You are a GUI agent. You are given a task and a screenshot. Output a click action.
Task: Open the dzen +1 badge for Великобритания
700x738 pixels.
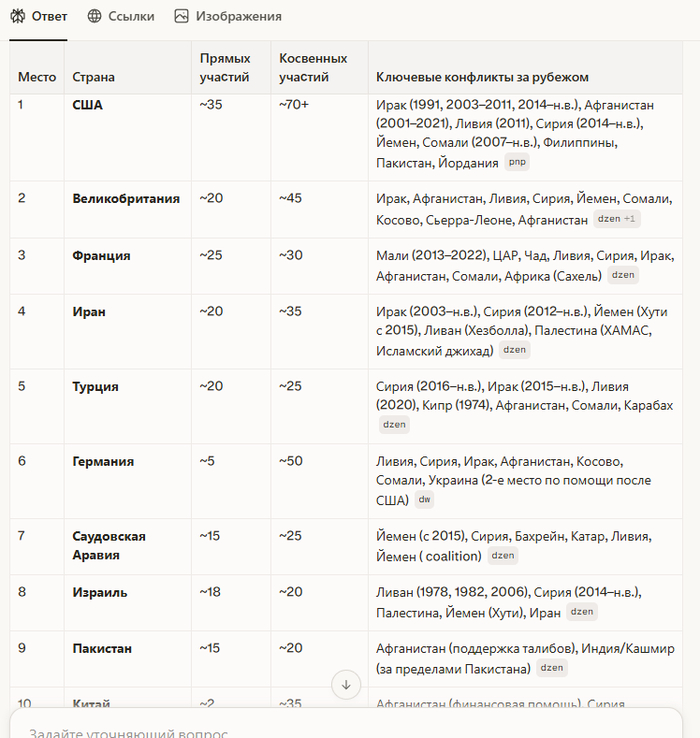pyautogui.click(x=617, y=219)
